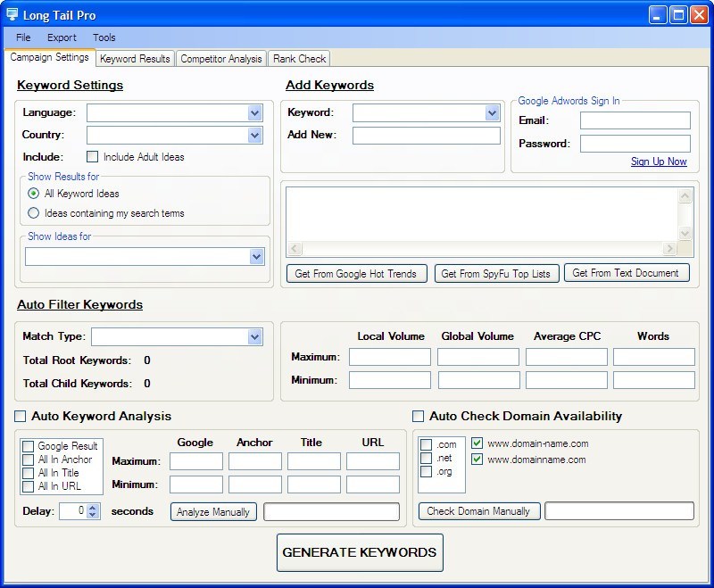Click Maximum Words field

654,357
